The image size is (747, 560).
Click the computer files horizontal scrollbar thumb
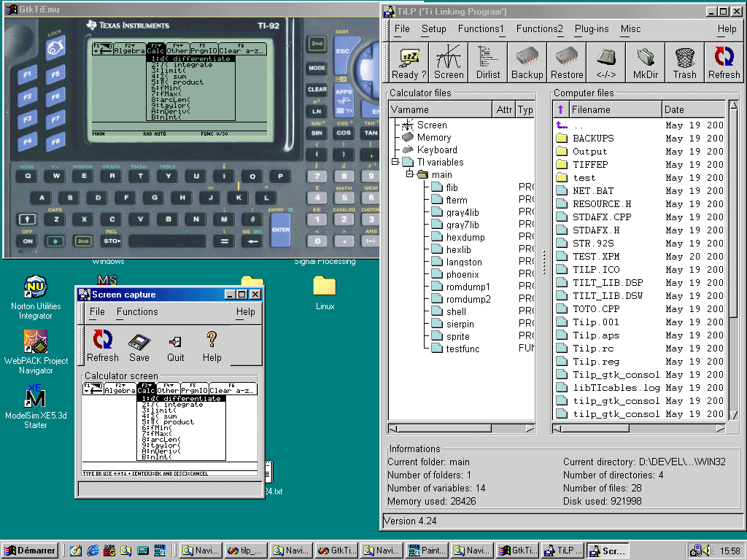pyautogui.click(x=595, y=429)
